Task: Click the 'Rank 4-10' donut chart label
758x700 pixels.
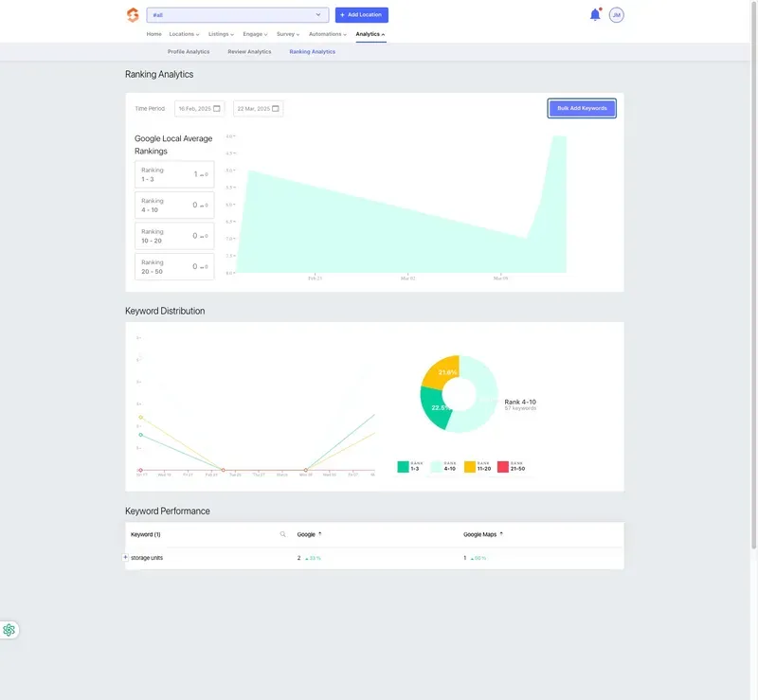Action: [x=520, y=402]
